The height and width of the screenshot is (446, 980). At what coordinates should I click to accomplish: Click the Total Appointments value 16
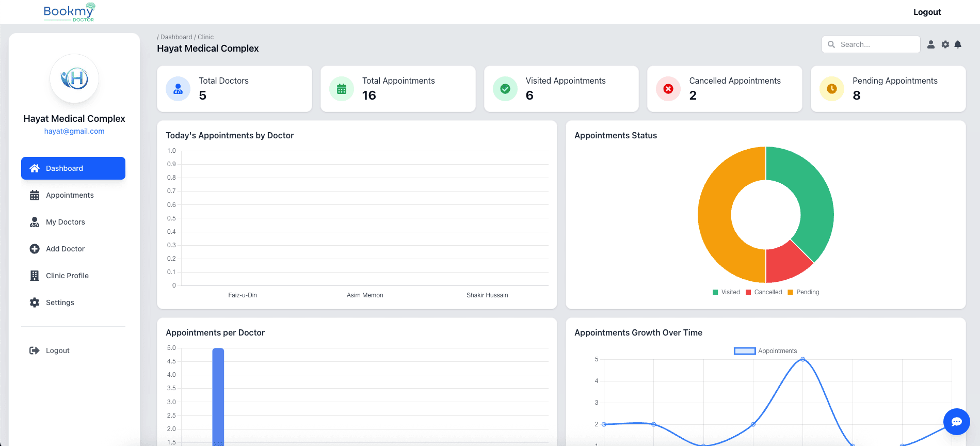(x=369, y=95)
